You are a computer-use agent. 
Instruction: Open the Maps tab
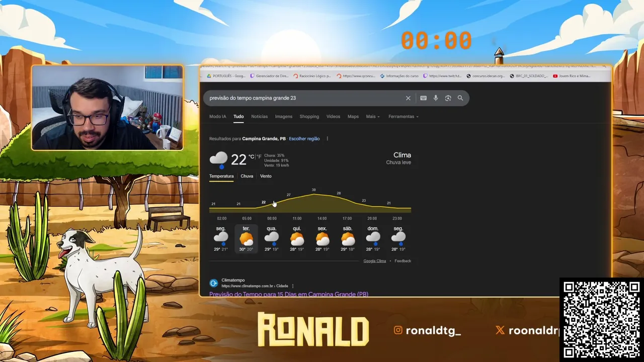(x=353, y=117)
